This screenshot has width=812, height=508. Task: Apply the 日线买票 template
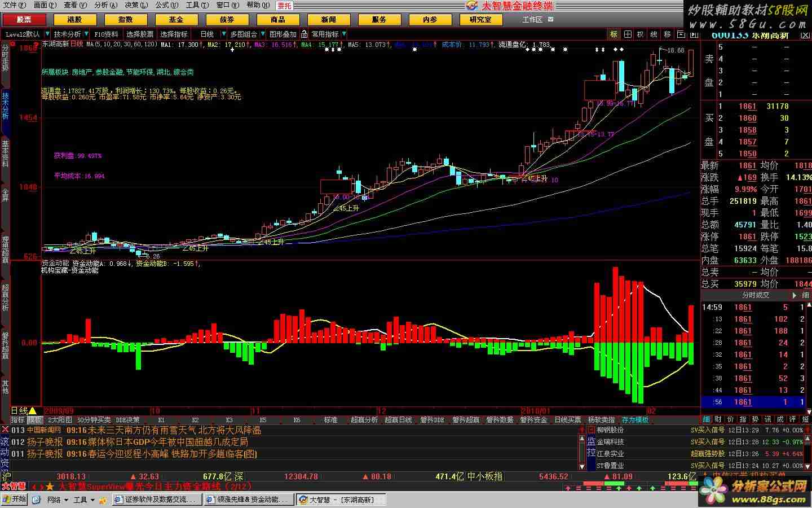pyautogui.click(x=567, y=420)
